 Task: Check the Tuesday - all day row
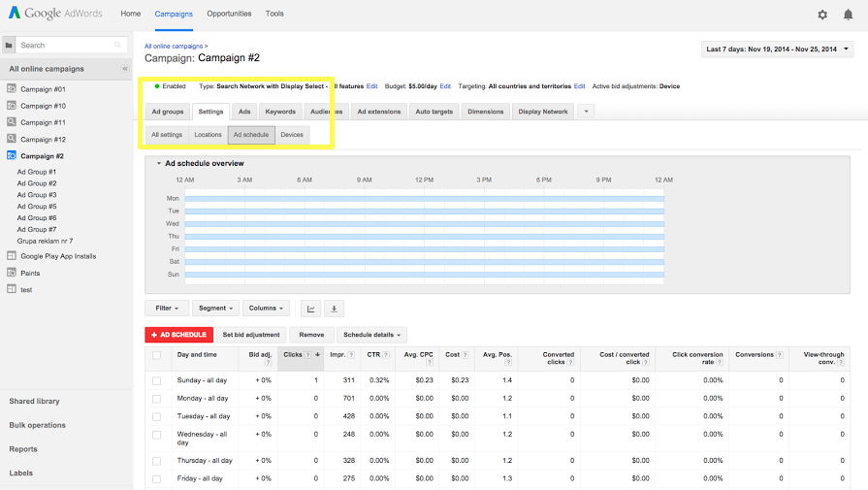click(157, 416)
